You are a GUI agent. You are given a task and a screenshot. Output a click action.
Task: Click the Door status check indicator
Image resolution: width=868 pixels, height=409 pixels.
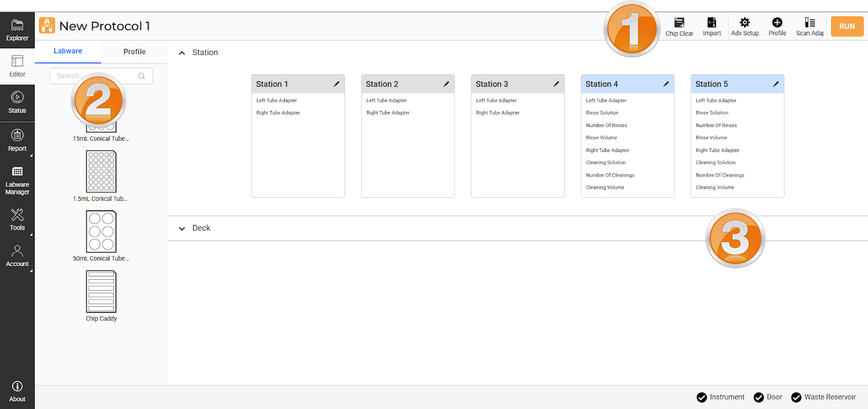[x=758, y=398]
